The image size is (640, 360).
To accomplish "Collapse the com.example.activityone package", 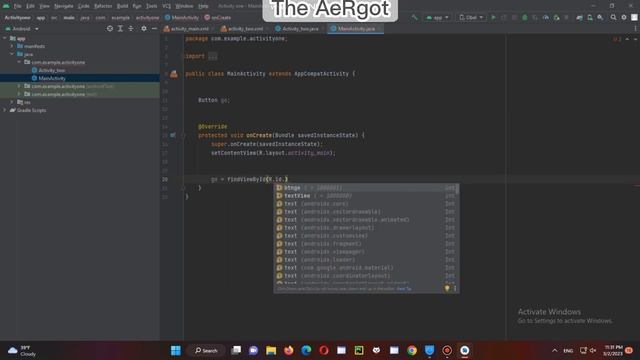I will point(19,62).
